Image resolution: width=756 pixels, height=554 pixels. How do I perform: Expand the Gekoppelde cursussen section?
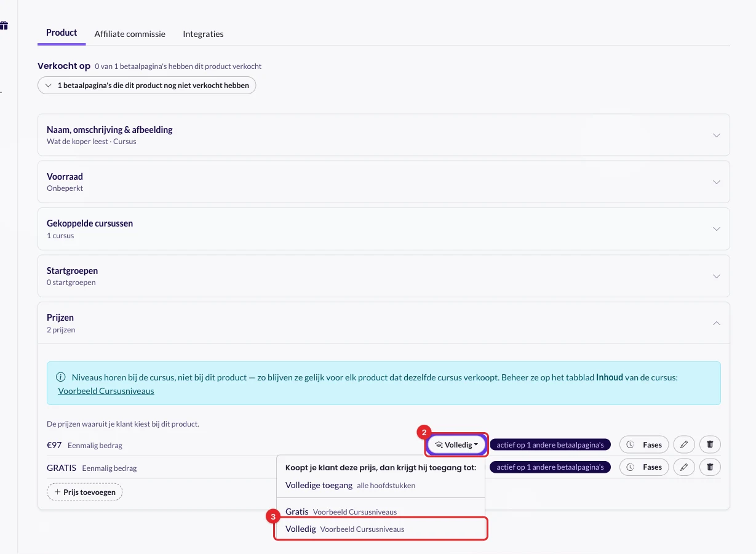click(x=384, y=229)
